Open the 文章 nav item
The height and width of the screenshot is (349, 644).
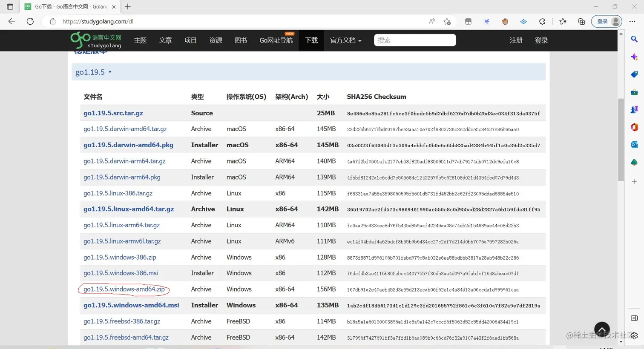pos(165,40)
